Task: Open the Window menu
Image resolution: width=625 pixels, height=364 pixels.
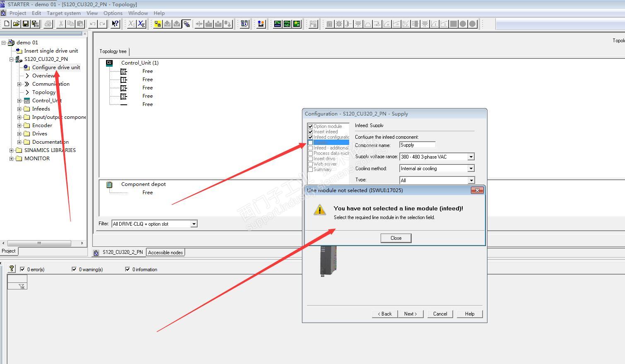Action: 138,13
